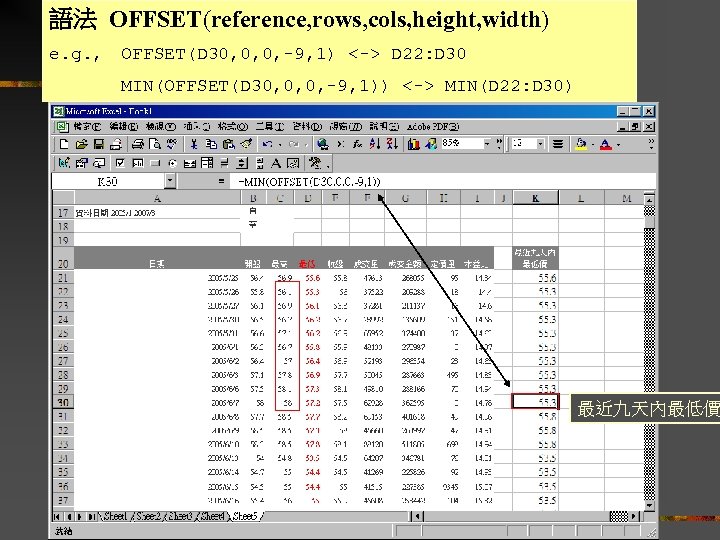The height and width of the screenshot is (540, 720).
Task: Toggle Design Mode on control toolbox
Action: 64,163
